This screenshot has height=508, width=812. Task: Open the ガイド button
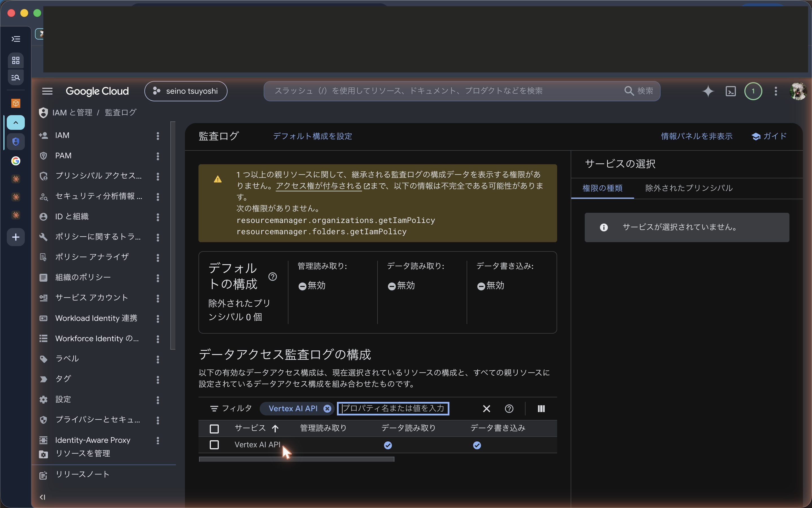tap(769, 136)
